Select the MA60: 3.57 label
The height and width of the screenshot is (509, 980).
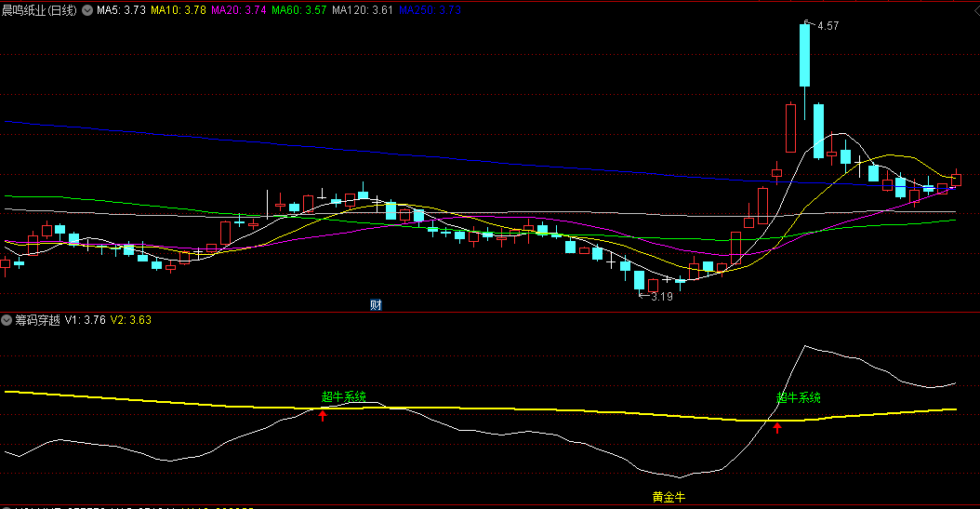pyautogui.click(x=298, y=10)
